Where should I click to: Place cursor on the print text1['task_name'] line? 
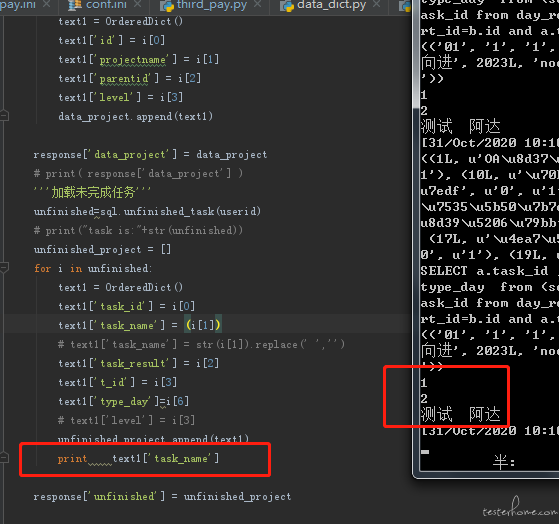tap(138, 458)
